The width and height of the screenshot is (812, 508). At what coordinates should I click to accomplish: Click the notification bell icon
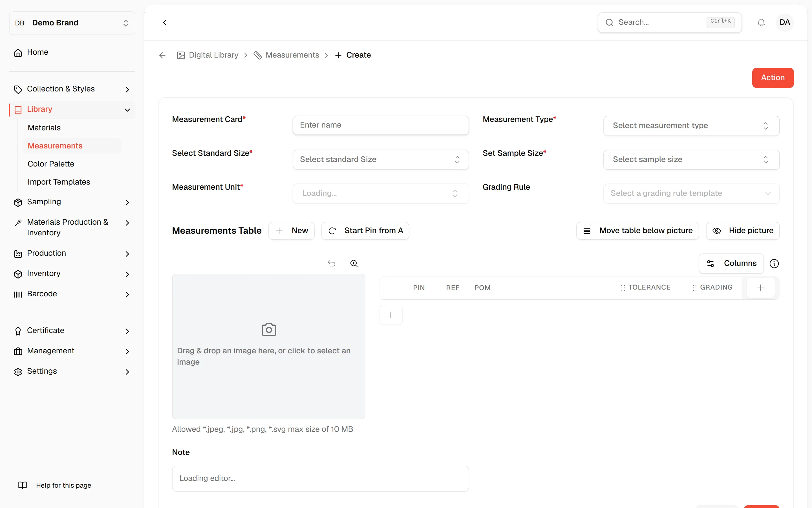pos(761,23)
